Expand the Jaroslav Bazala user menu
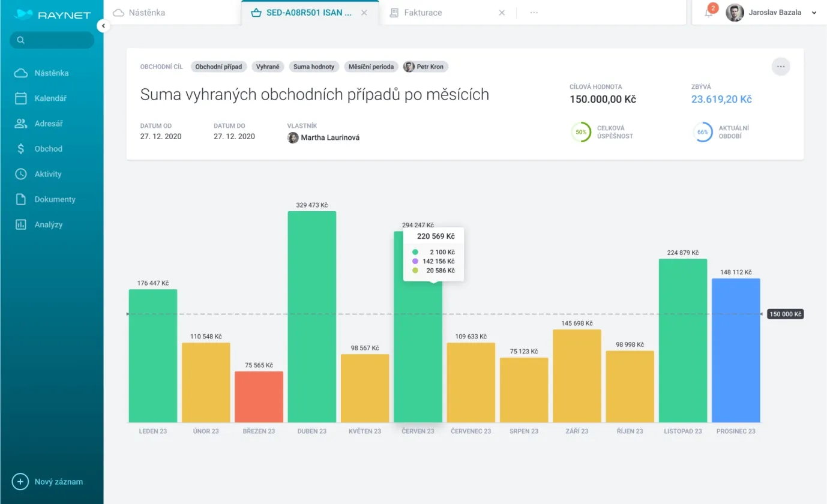This screenshot has width=827, height=504. pos(814,13)
